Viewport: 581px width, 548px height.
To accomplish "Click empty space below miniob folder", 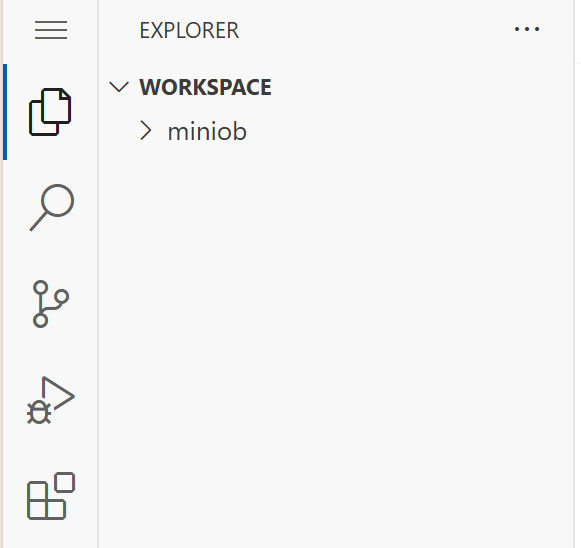I will (x=336, y=333).
